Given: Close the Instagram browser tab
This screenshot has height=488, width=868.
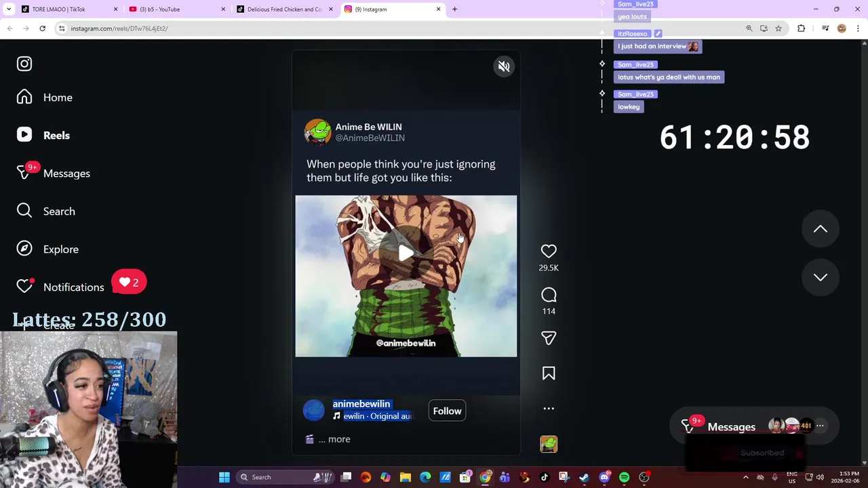Looking at the screenshot, I should click(438, 9).
